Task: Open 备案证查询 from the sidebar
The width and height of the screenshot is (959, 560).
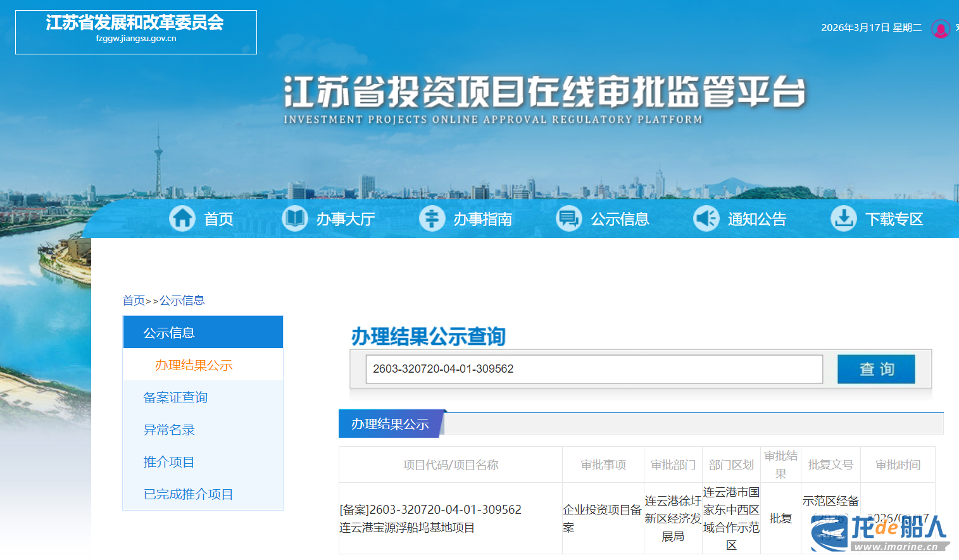Action: [x=175, y=397]
